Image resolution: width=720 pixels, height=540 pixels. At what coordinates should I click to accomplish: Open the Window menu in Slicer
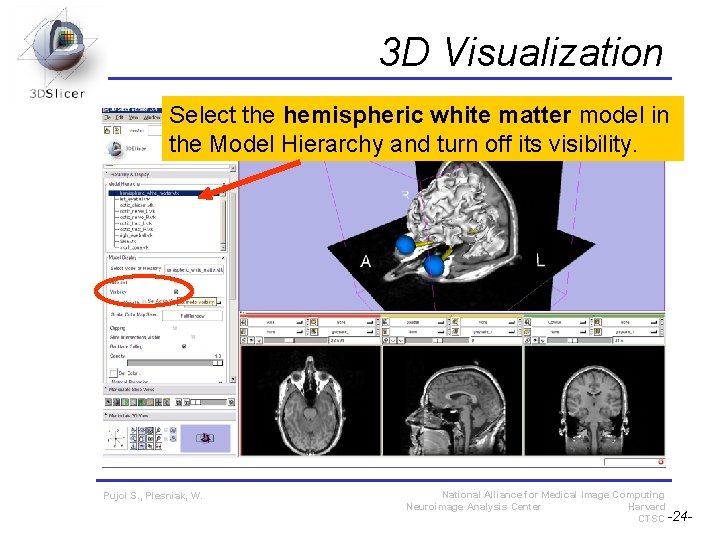pos(152,118)
